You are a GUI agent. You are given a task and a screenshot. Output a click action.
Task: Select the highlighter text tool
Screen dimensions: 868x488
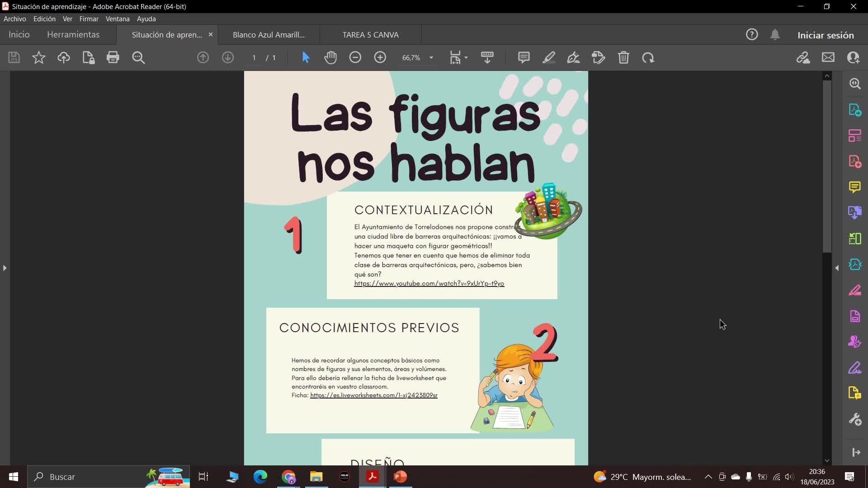coord(548,57)
